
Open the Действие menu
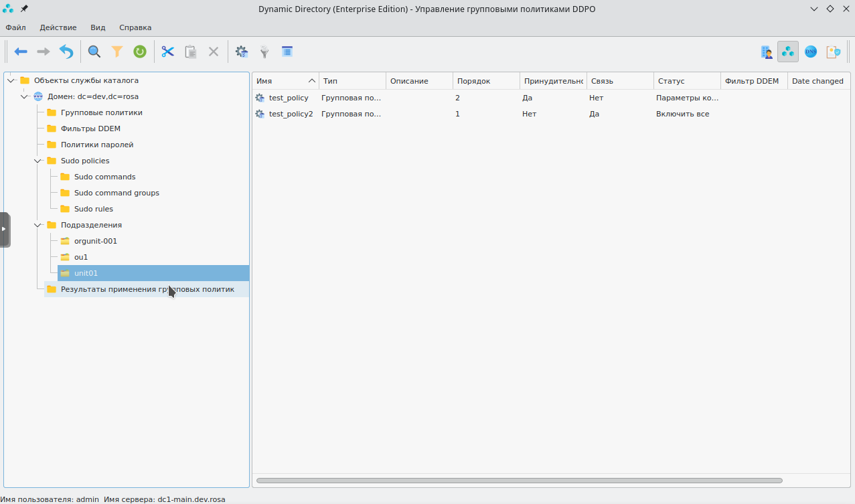tap(58, 27)
